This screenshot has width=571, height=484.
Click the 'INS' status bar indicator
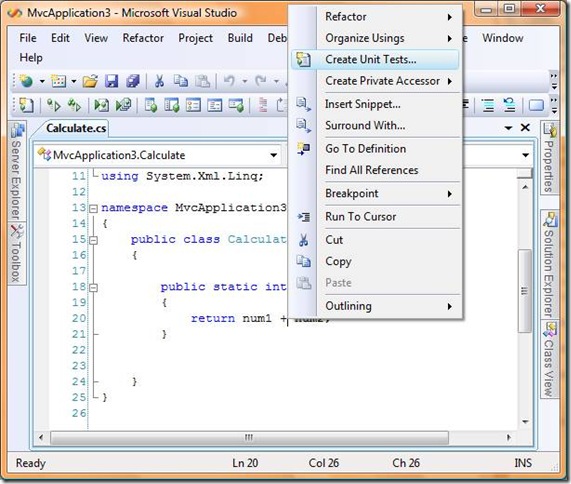pos(523,463)
